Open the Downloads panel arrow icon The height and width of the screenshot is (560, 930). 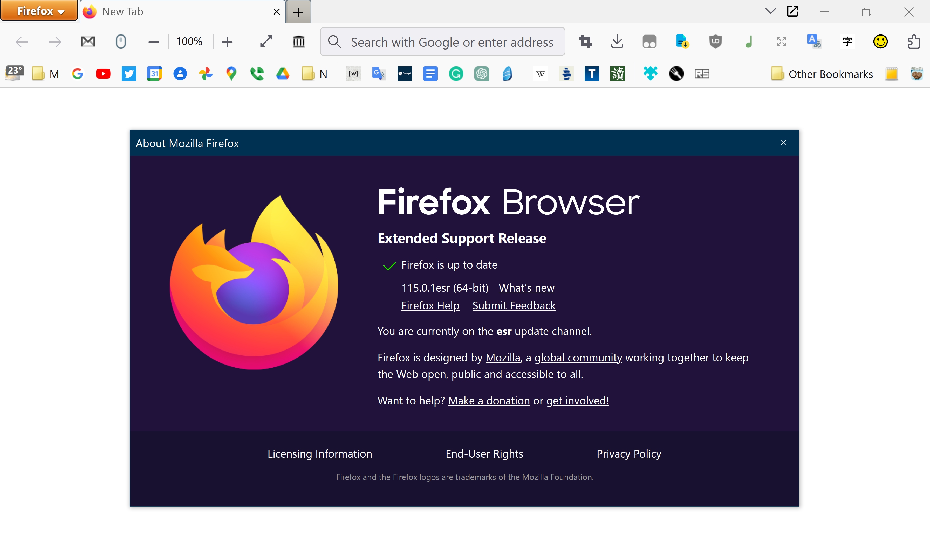tap(617, 41)
